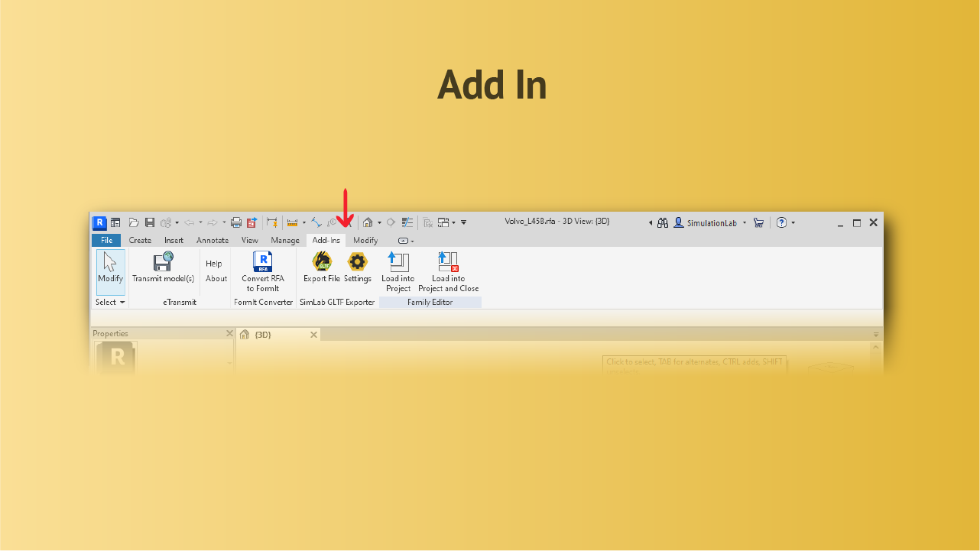Expand the Measure tool dropdown arrow

pos(303,222)
